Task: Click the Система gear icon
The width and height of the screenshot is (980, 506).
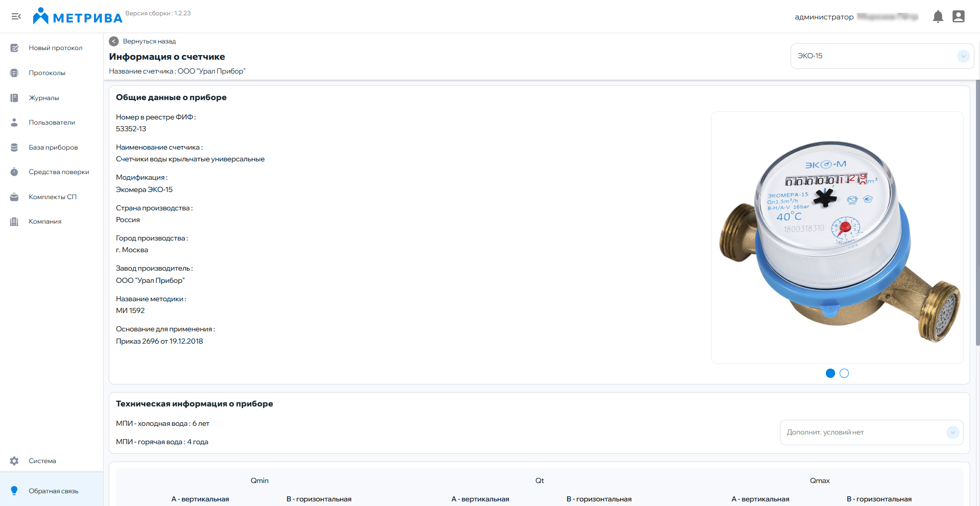Action: tap(14, 461)
